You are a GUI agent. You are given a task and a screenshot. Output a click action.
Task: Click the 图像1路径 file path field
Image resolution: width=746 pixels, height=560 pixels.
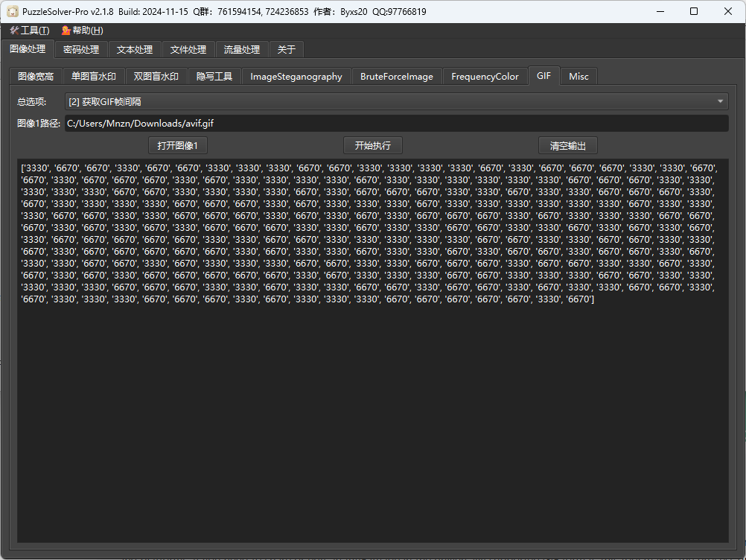click(x=396, y=124)
